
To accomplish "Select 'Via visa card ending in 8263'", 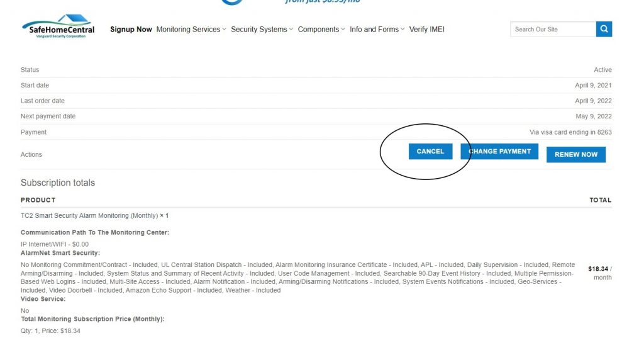I will pos(570,132).
